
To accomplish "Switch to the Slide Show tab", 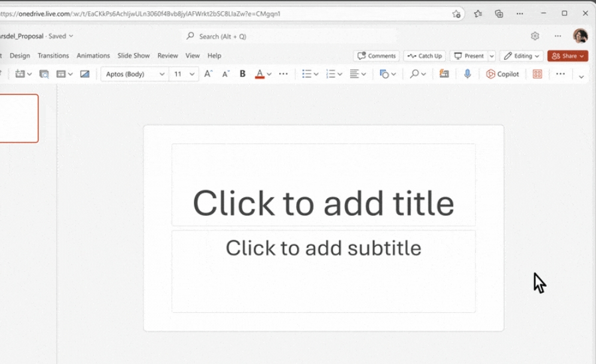I will point(134,56).
